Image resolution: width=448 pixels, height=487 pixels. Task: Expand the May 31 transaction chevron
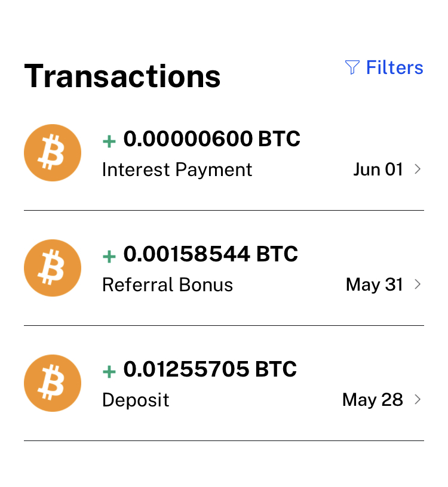click(418, 285)
